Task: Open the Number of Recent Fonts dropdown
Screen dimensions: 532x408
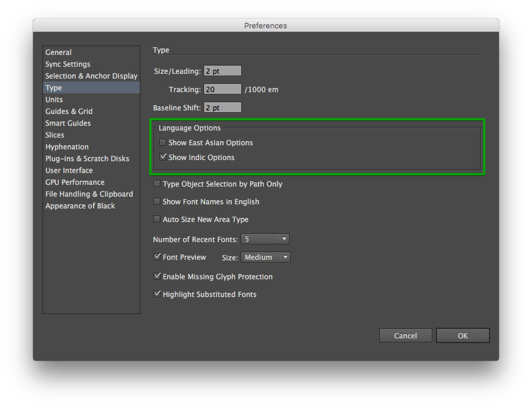Action: click(265, 239)
